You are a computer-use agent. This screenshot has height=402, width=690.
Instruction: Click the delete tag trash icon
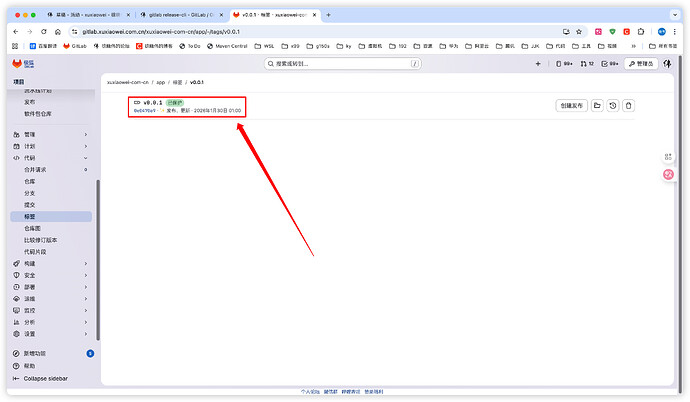(x=628, y=105)
